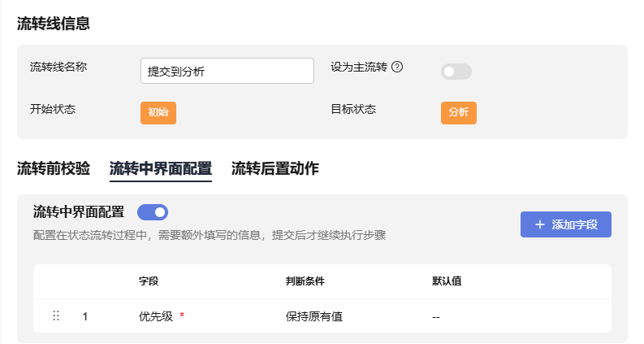Click the orange 分析 target state tag
Image resolution: width=644 pixels, height=344 pixels.
(459, 112)
